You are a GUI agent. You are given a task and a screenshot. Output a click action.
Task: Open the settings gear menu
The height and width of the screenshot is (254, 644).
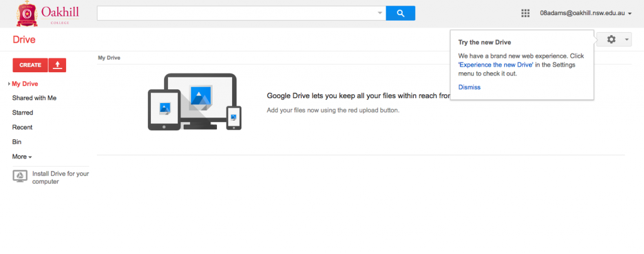point(614,40)
